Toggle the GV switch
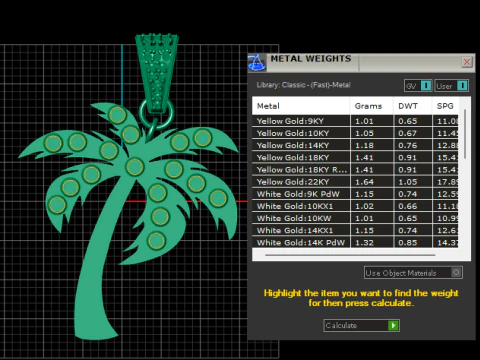The image size is (480, 360). click(x=418, y=86)
